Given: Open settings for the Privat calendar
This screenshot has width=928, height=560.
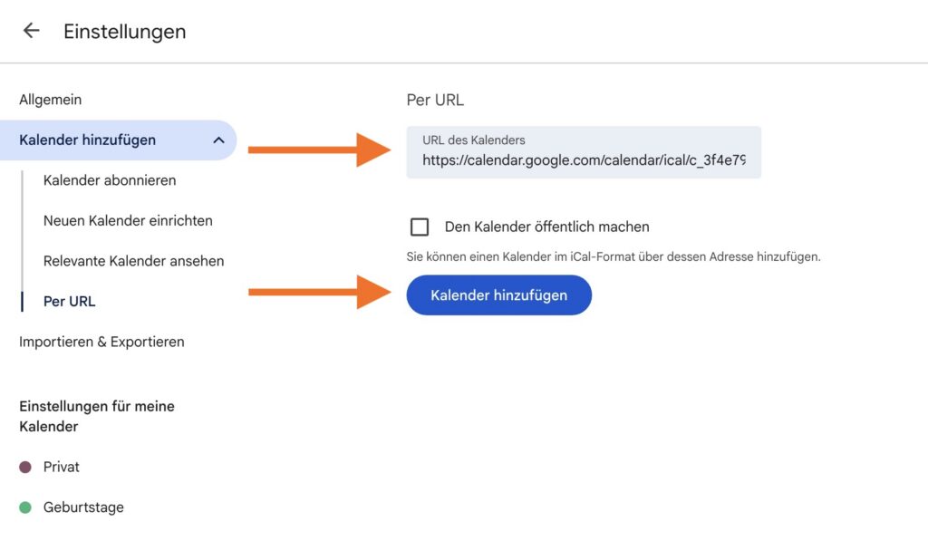Looking at the screenshot, I should [62, 467].
